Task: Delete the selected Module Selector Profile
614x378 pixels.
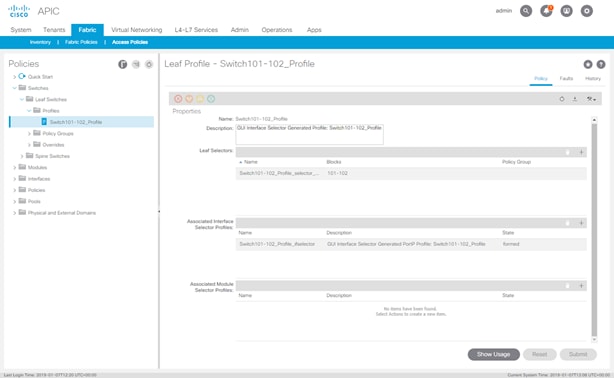Action: [x=567, y=286]
